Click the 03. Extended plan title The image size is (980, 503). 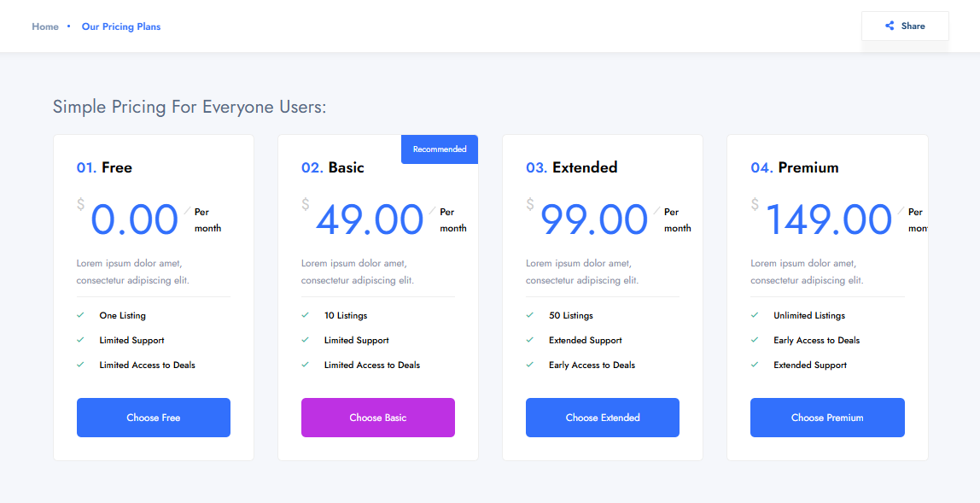click(x=571, y=167)
